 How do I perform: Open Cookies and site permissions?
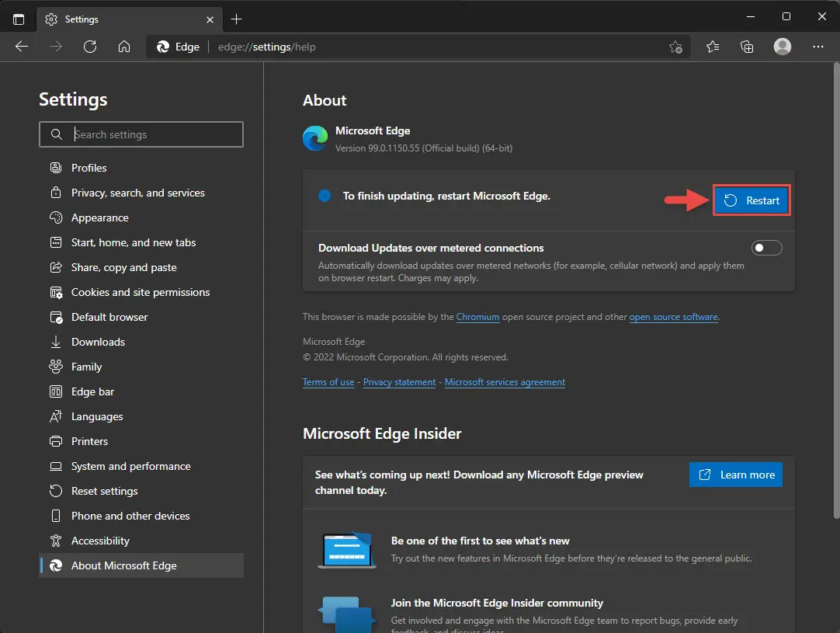[x=141, y=292]
